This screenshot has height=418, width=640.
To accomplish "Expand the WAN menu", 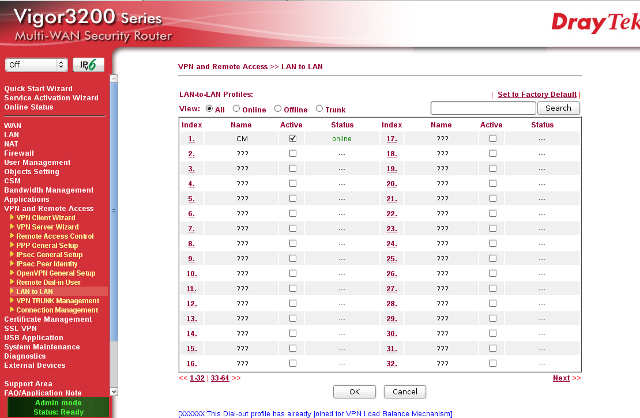I will click(13, 125).
